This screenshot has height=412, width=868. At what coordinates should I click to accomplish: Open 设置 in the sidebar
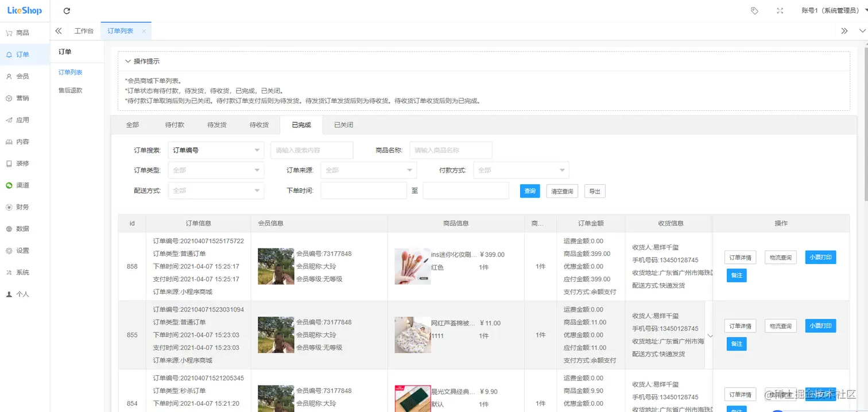pos(25,251)
